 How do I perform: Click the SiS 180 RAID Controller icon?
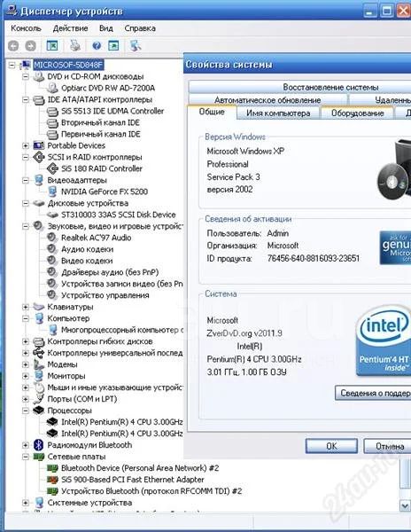tap(52, 168)
